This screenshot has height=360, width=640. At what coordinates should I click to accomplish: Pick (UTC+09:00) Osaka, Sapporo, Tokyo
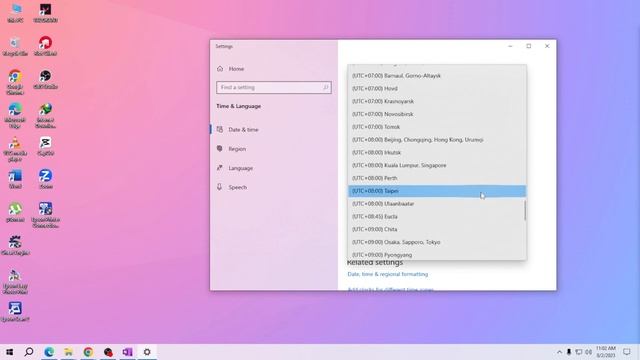[437, 242]
